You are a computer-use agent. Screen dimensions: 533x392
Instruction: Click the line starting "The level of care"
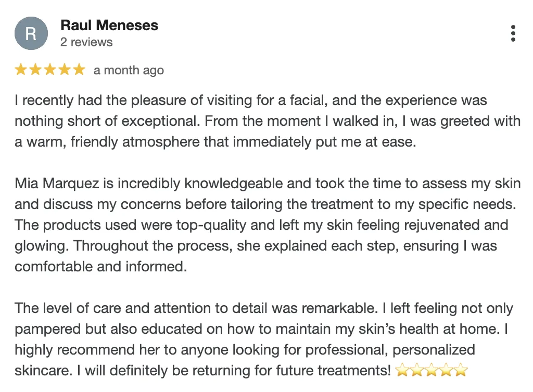264,308
